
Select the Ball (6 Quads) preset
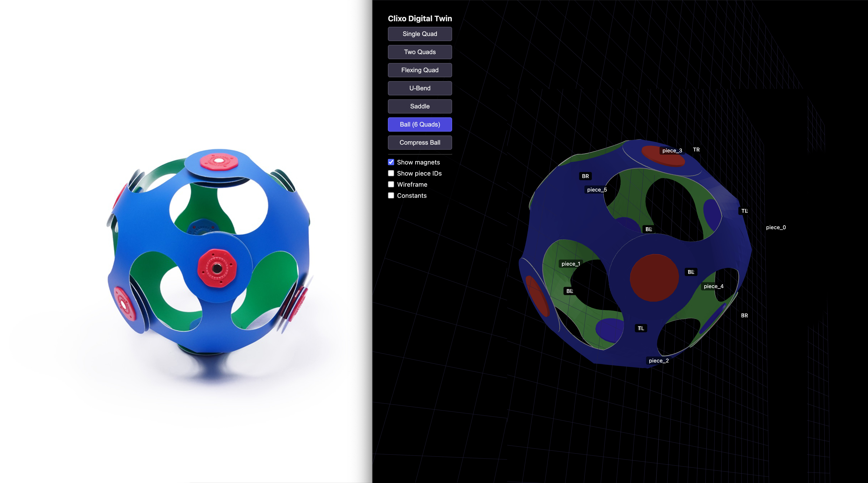click(x=420, y=124)
